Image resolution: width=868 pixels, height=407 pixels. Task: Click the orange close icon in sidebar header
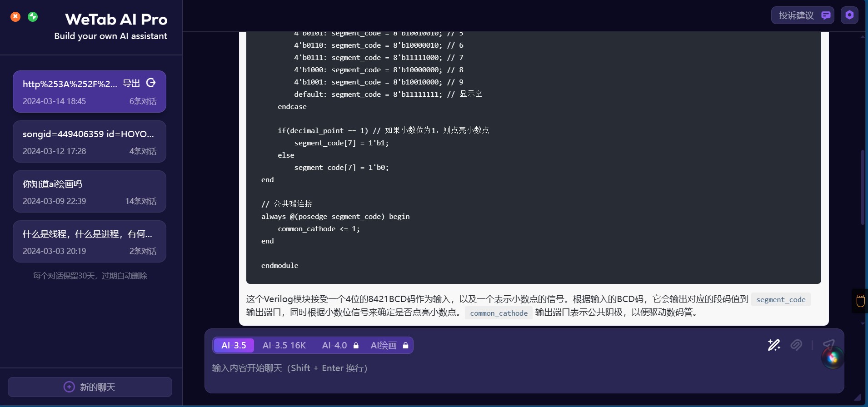(15, 17)
